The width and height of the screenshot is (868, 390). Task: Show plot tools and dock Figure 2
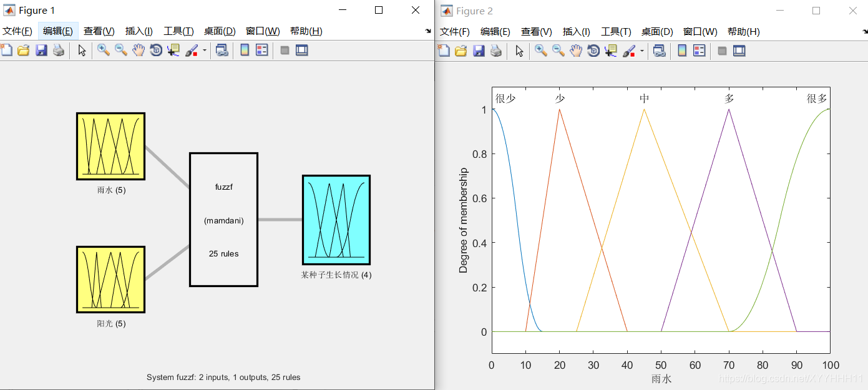pos(739,51)
